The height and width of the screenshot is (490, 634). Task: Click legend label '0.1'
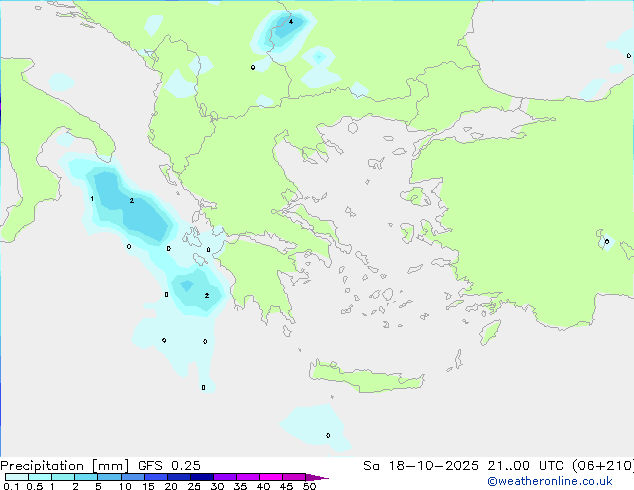click(x=11, y=486)
